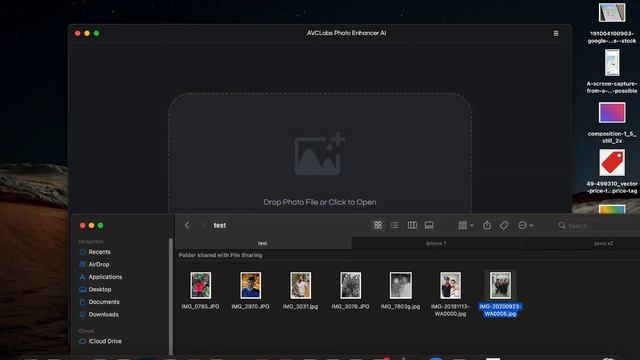Switch Finder to column view
This screenshot has width=640, height=360.
412,225
